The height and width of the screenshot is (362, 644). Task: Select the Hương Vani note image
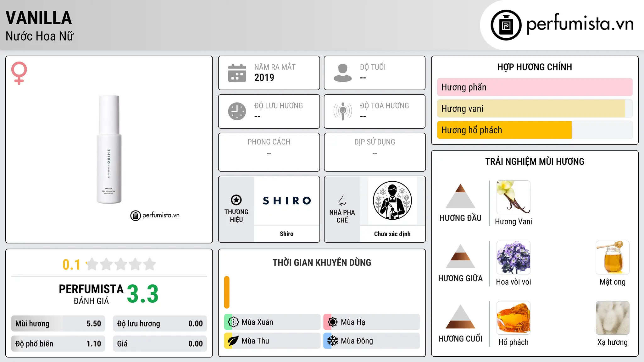pos(514,197)
